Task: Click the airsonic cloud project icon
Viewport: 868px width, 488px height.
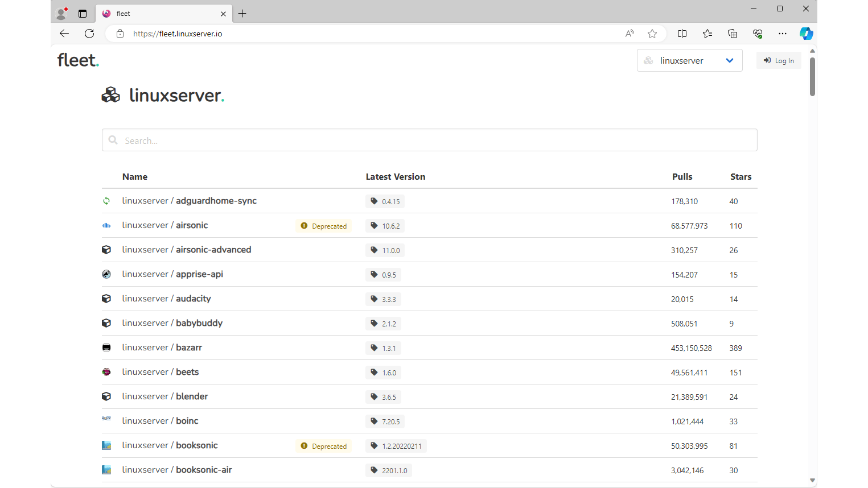Action: pos(106,225)
